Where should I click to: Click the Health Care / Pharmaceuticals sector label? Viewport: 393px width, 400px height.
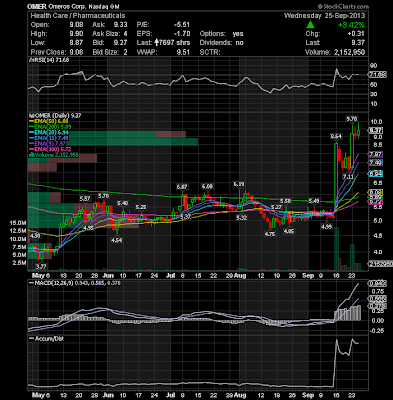[78, 16]
